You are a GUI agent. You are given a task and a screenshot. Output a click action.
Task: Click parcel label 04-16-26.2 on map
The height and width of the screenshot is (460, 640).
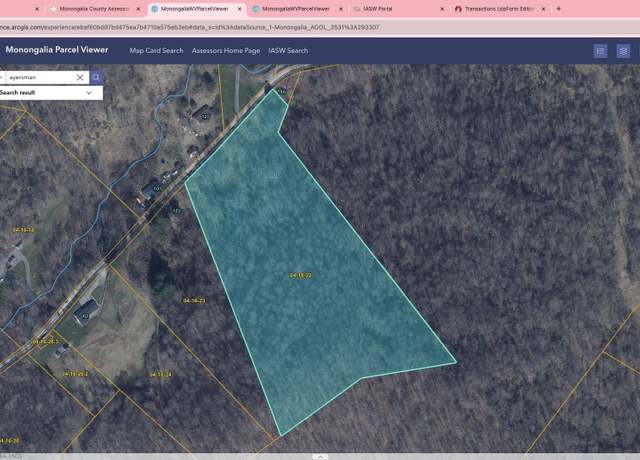tap(75, 374)
